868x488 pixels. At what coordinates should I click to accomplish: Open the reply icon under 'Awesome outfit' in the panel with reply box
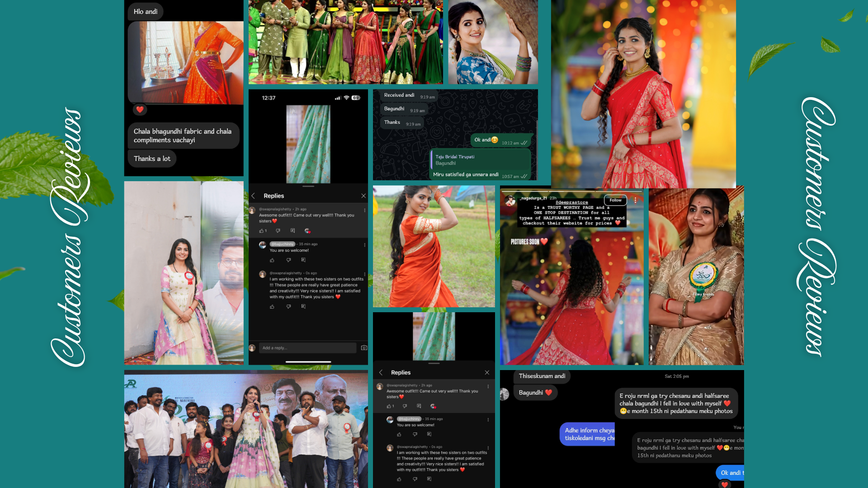click(x=292, y=231)
